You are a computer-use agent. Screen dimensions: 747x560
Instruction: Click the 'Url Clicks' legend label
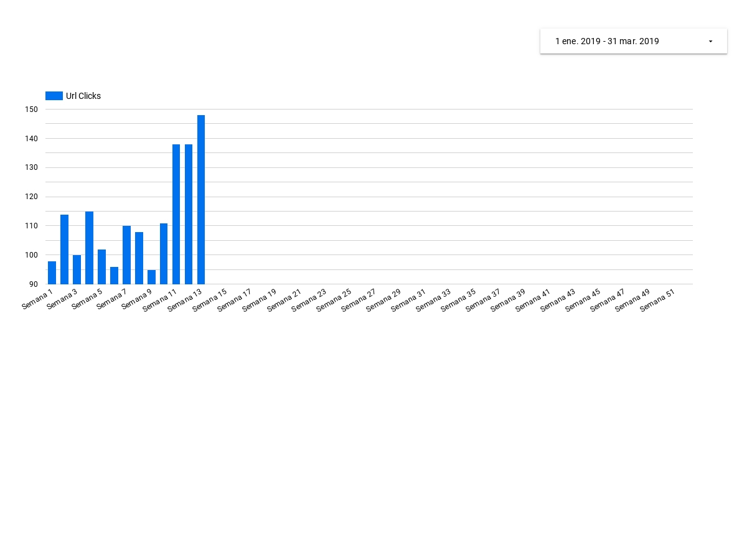pyautogui.click(x=83, y=96)
